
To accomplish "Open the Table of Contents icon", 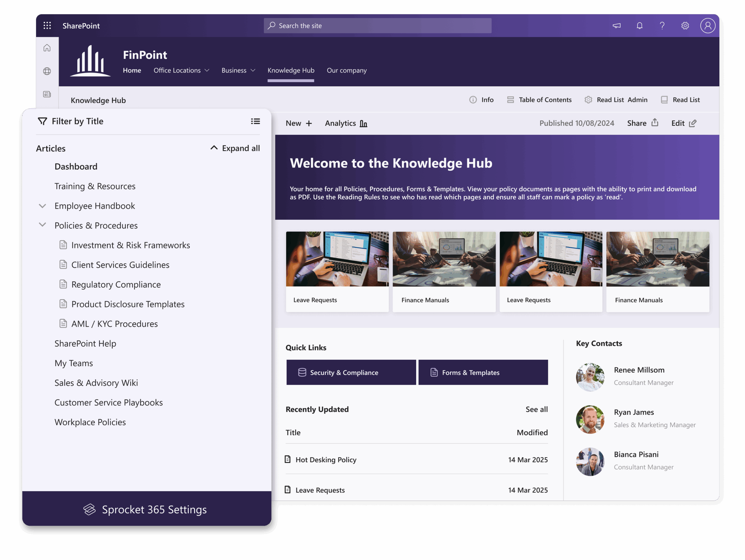I will [511, 100].
